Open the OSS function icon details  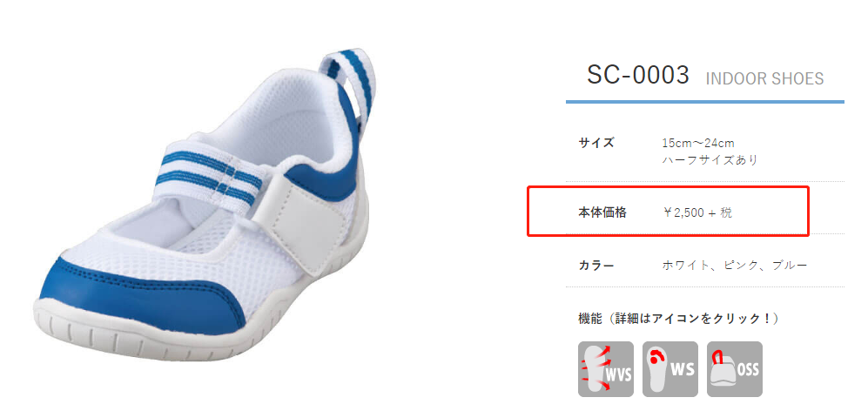coord(735,369)
